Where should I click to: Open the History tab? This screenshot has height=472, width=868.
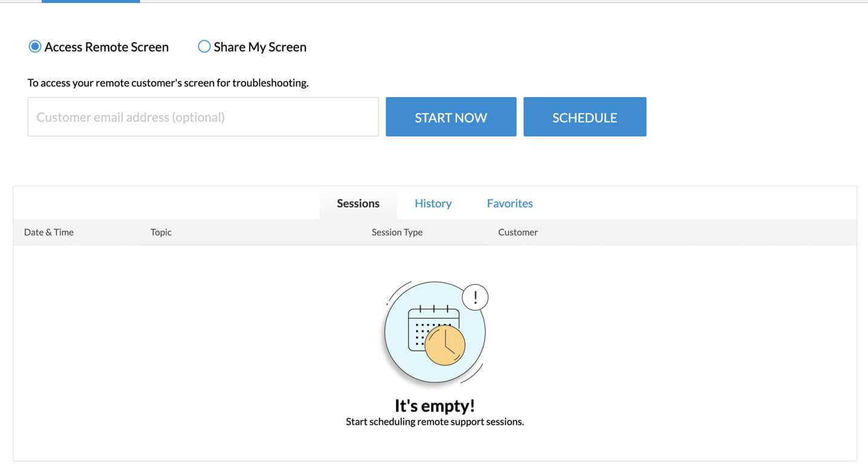433,204
